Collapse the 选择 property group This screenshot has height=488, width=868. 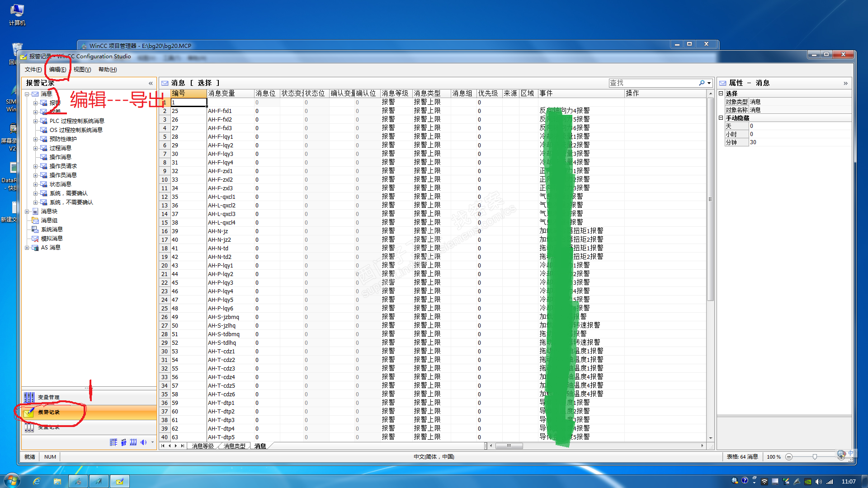[x=721, y=93]
